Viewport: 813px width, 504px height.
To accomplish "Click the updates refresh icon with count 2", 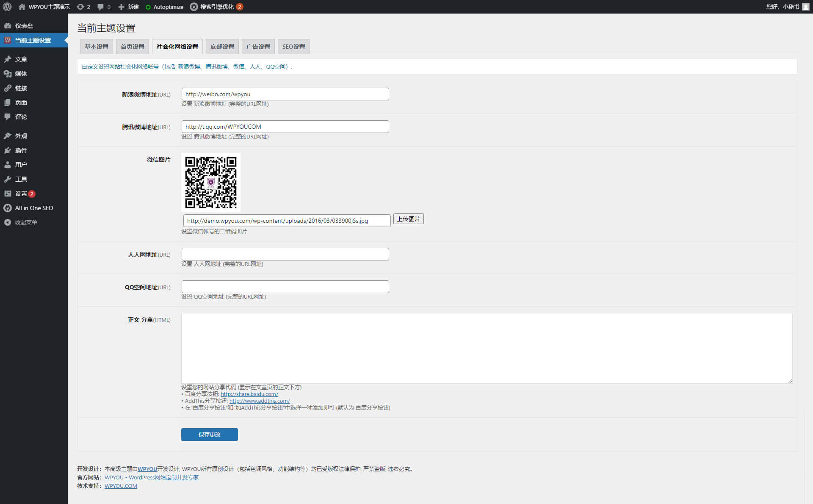I will coord(80,7).
